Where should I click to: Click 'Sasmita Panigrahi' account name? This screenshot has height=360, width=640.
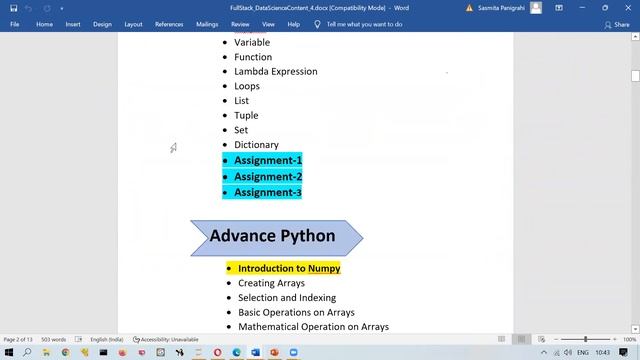501,8
